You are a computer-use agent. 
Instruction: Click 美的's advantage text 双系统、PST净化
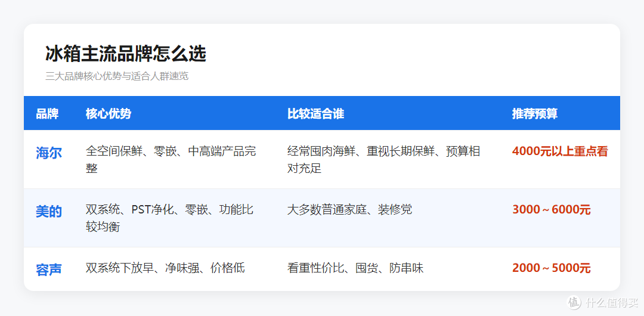169,218
